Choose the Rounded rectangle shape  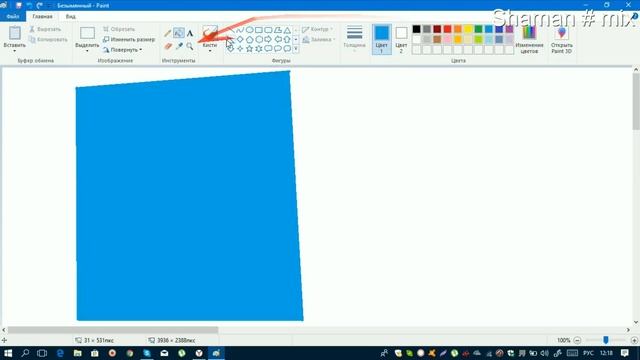(268, 30)
